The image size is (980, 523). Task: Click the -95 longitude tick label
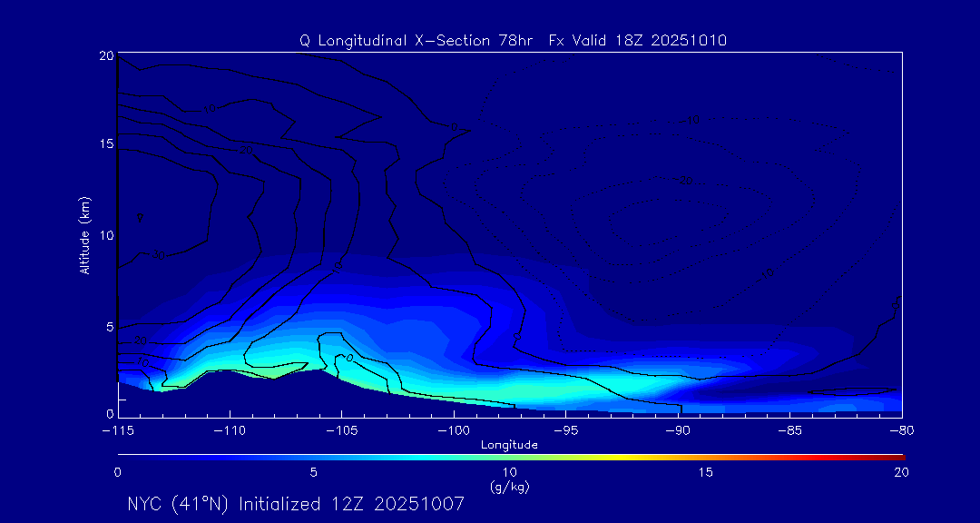tap(565, 431)
